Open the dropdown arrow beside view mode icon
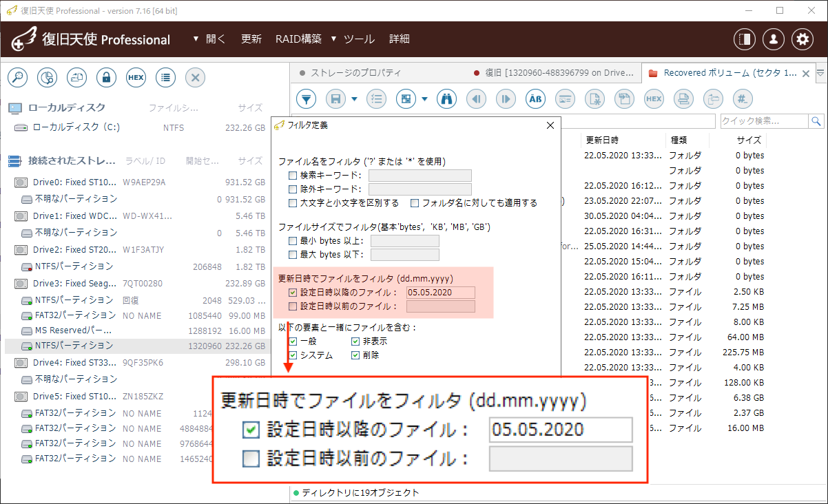This screenshot has width=828, height=504. click(424, 99)
